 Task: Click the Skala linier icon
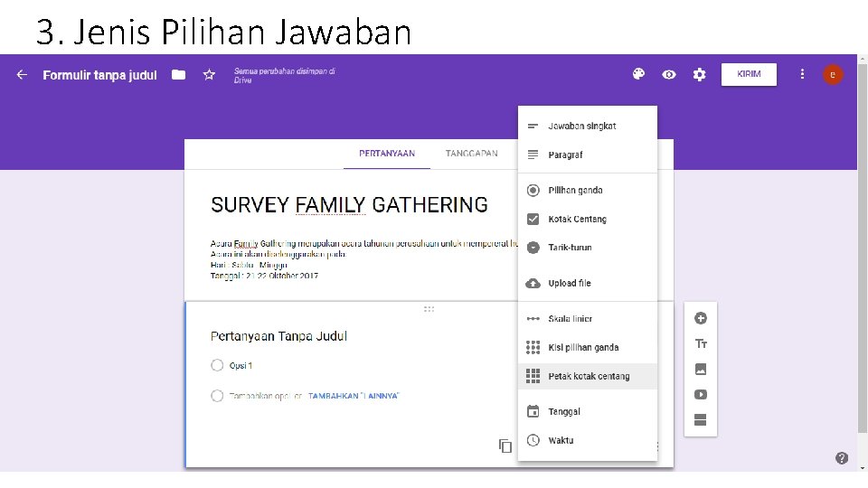[533, 319]
